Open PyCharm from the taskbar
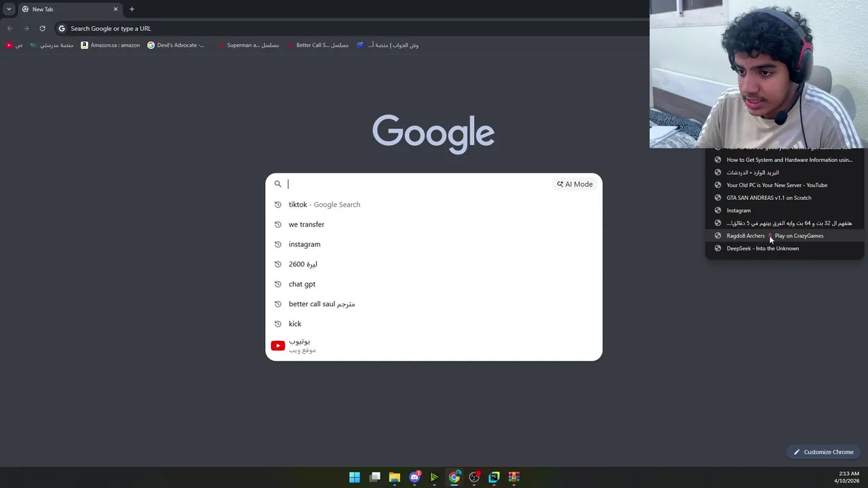Viewport: 868px width, 488px height. (494, 477)
